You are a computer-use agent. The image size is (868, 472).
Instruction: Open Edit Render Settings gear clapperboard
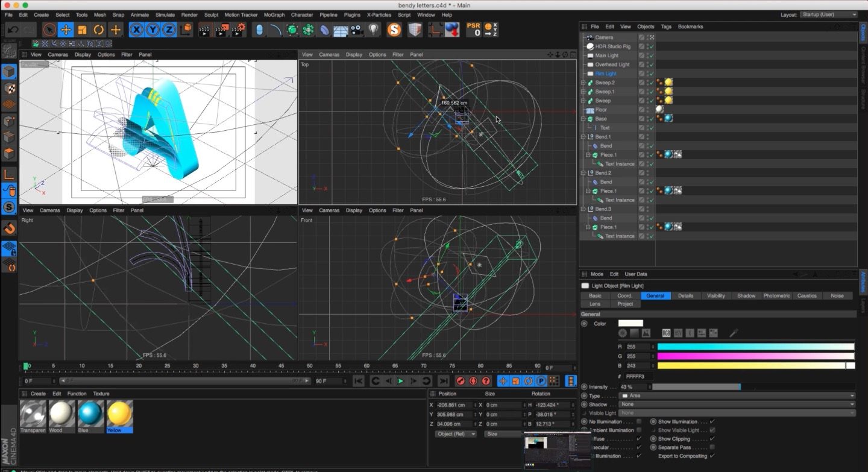[239, 30]
